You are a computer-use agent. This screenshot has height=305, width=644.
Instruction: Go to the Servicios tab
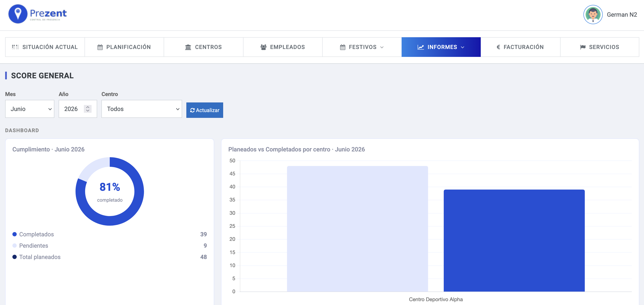click(599, 47)
